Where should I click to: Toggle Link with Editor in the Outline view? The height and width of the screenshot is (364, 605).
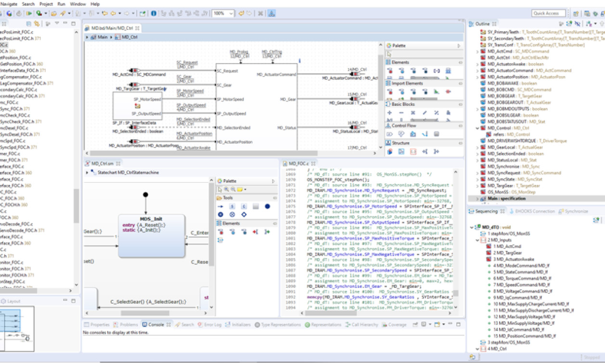click(577, 23)
